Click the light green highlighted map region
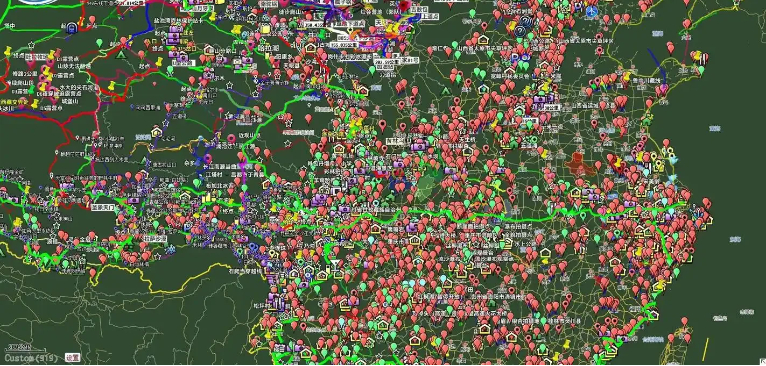766x366 pixels. click(426, 188)
